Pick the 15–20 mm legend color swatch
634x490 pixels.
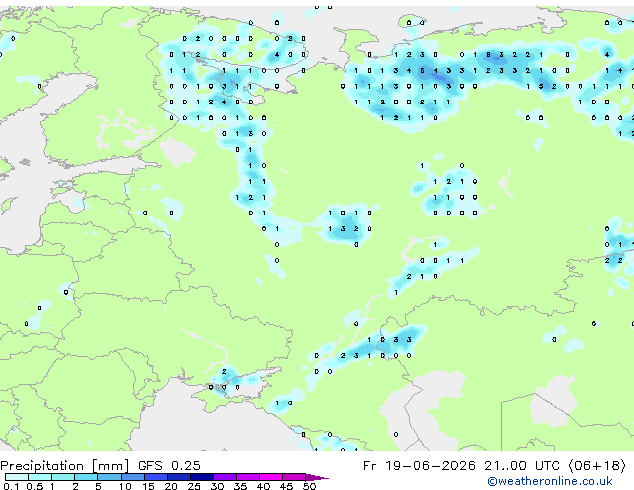156,477
